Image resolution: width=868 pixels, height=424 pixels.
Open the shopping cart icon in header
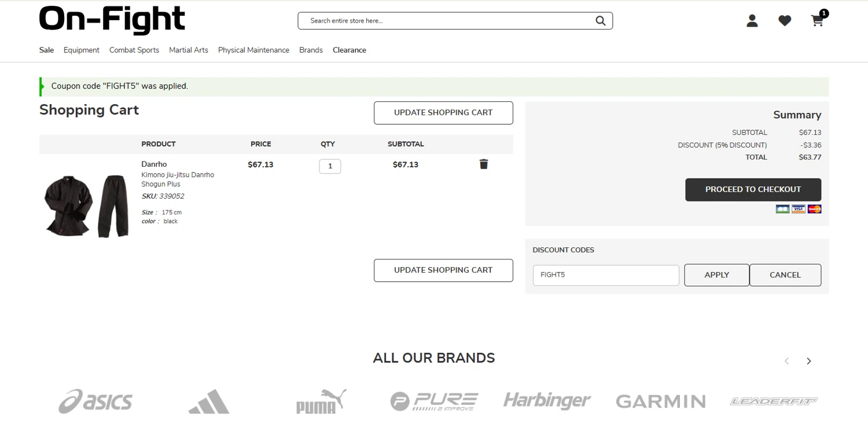click(818, 21)
